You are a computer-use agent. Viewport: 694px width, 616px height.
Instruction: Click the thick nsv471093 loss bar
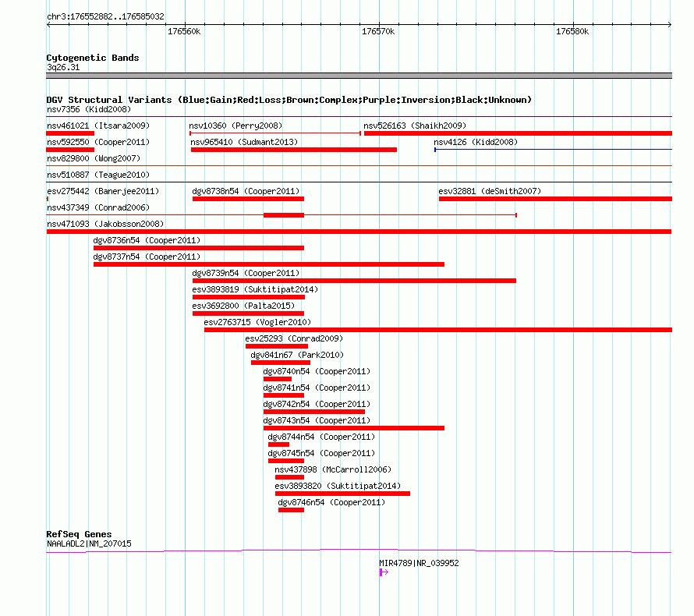pos(359,232)
